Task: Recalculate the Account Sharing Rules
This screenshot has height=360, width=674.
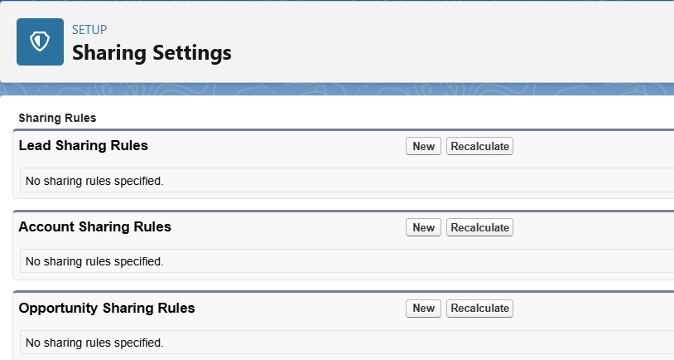Action: pos(480,227)
